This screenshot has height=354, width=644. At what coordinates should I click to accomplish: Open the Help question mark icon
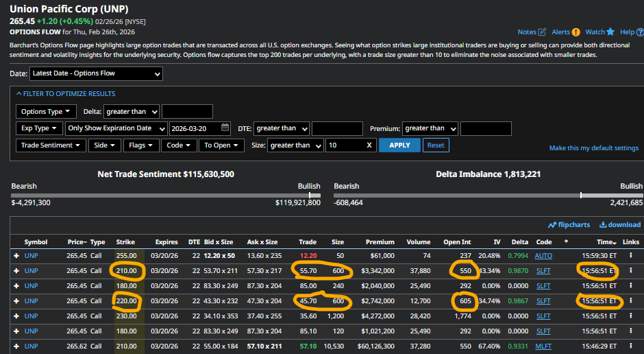point(639,32)
